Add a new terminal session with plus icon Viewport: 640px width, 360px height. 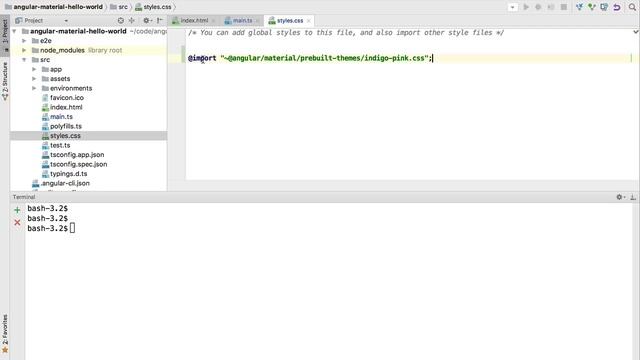pyautogui.click(x=17, y=210)
